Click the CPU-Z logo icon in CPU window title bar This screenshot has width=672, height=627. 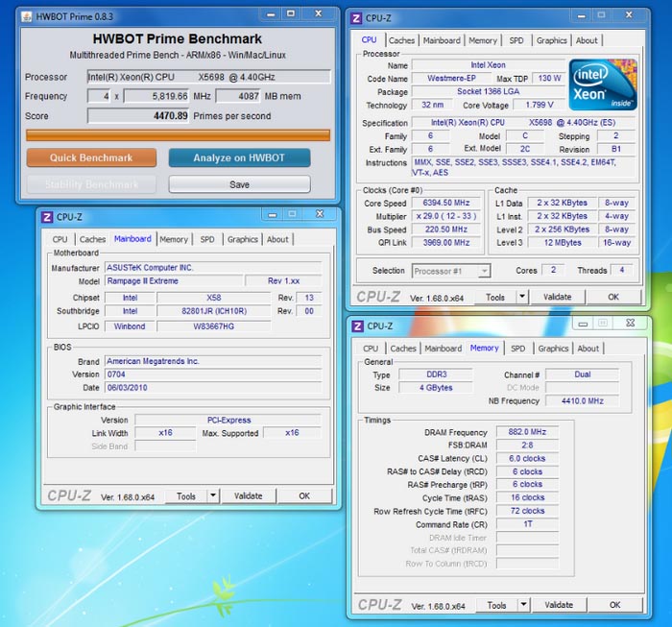[x=356, y=18]
